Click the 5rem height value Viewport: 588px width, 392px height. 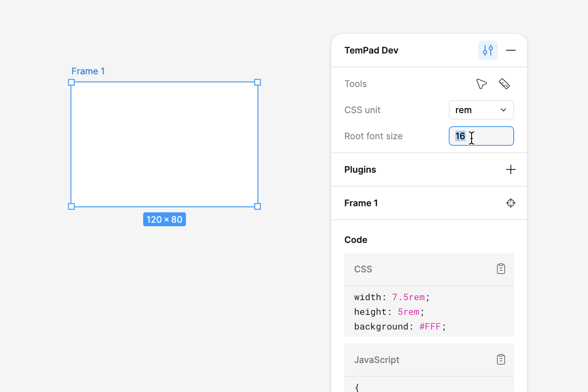point(408,312)
